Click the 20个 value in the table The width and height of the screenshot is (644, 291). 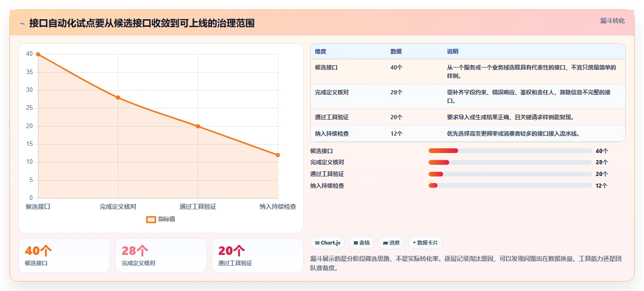(396, 117)
